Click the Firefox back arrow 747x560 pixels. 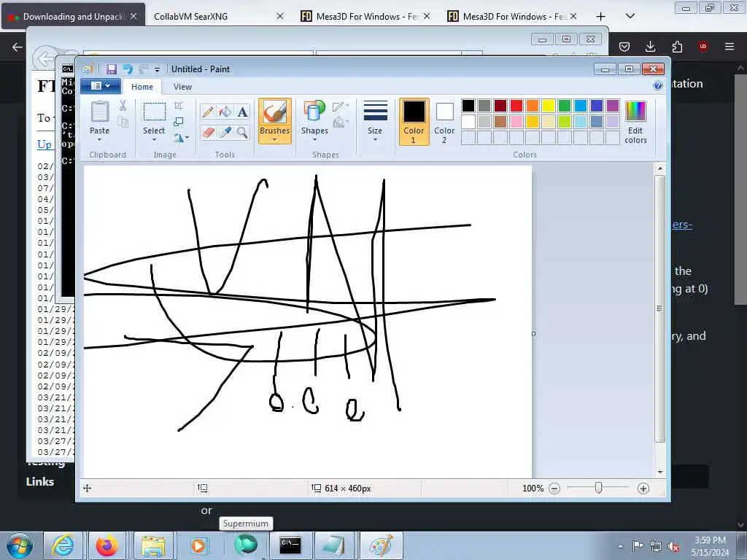pyautogui.click(x=18, y=47)
